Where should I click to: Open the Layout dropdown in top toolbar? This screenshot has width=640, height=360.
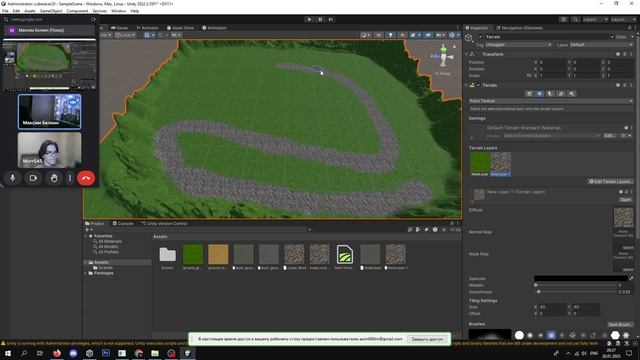coord(623,19)
